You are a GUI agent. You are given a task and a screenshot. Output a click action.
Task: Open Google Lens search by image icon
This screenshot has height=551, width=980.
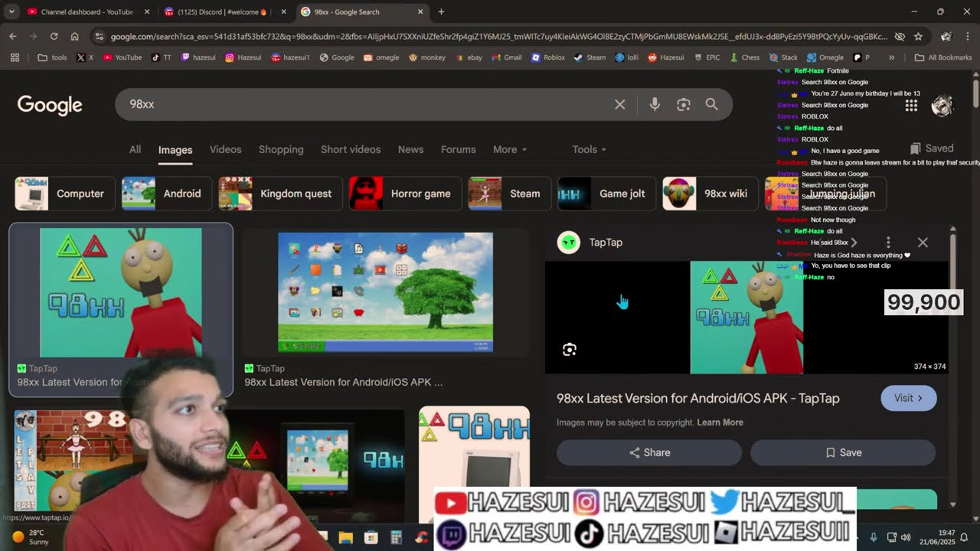[x=684, y=104]
